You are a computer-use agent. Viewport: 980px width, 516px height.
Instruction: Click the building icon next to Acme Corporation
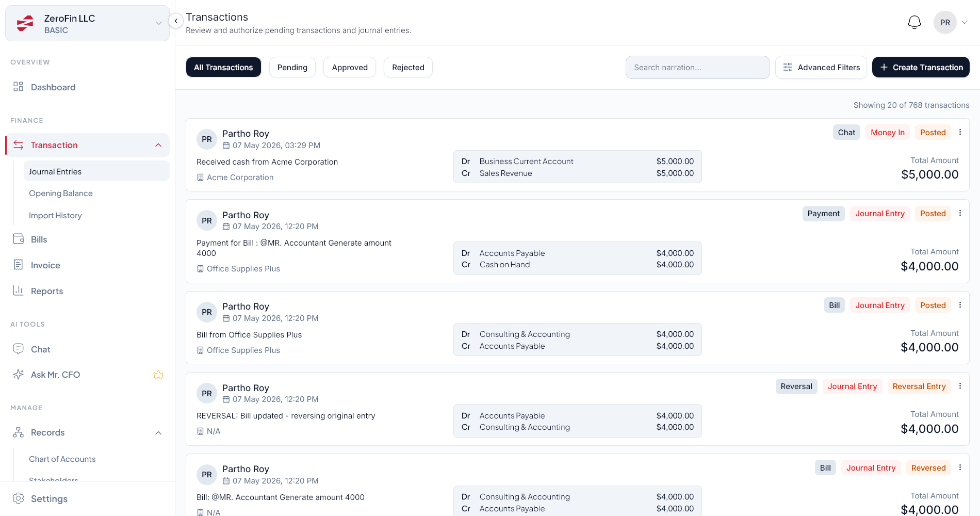pos(200,178)
